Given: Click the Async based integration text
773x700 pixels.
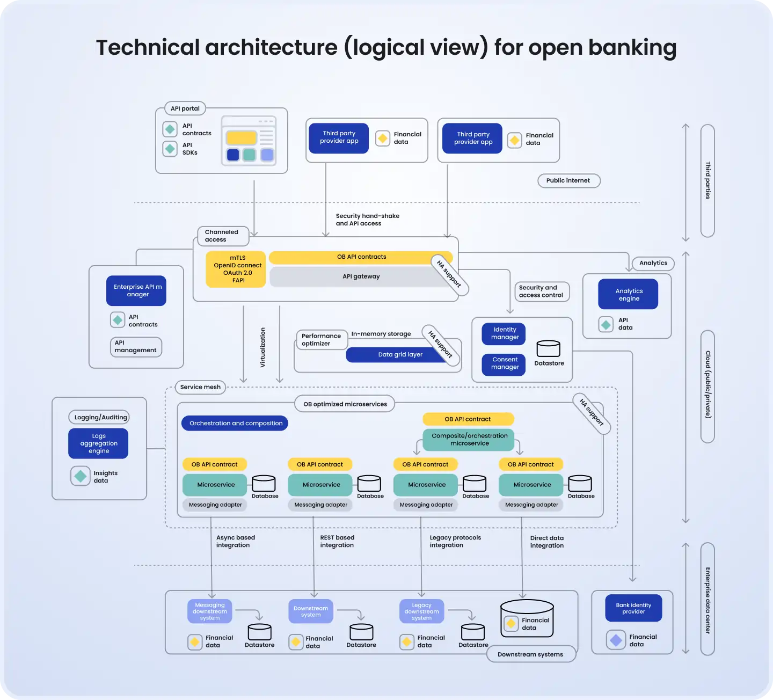Looking at the screenshot, I should pos(236,541).
